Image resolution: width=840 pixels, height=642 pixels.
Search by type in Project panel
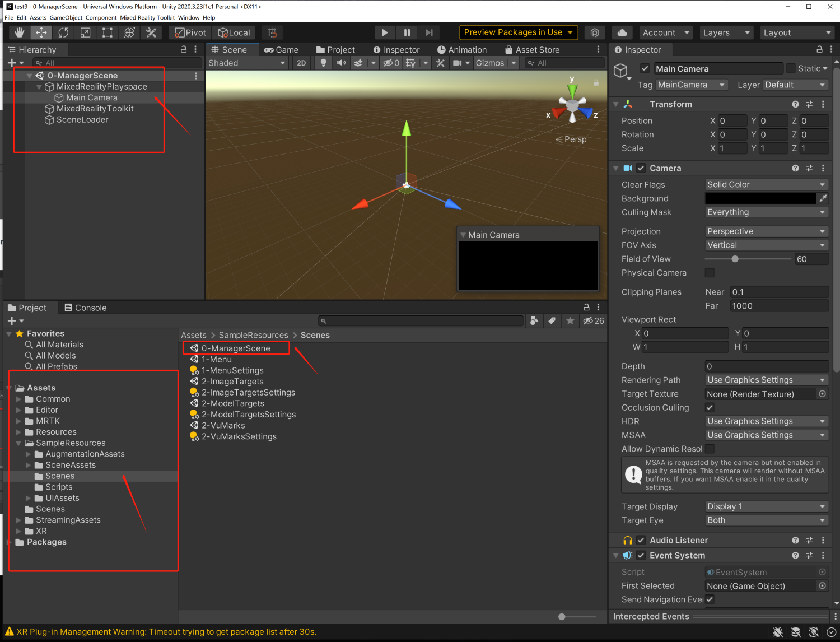[534, 320]
